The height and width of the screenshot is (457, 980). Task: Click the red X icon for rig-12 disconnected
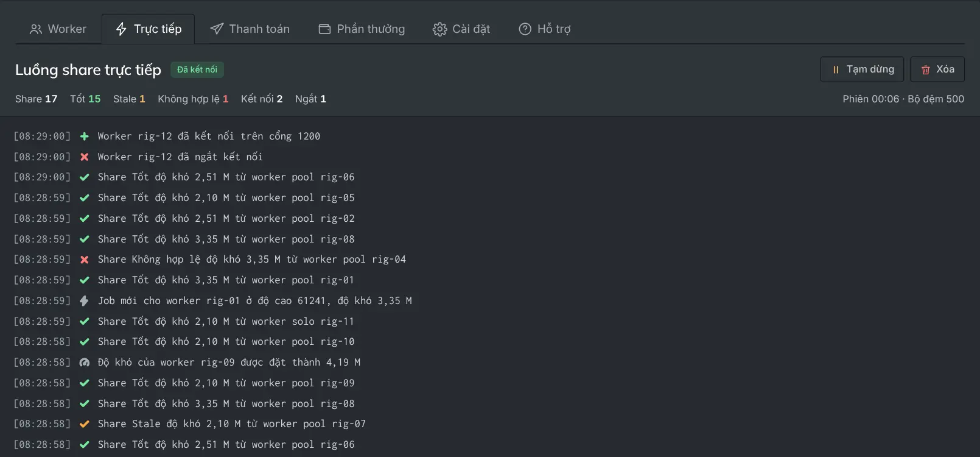(85, 157)
